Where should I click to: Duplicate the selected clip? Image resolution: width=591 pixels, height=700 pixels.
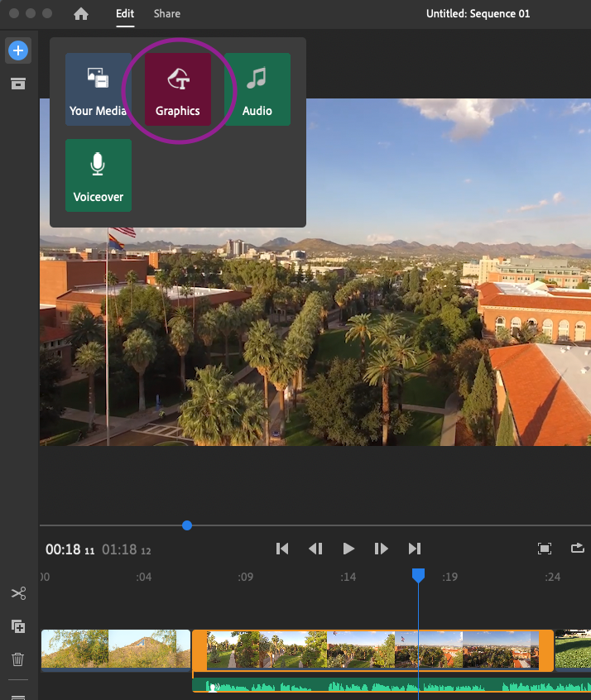tap(18, 626)
